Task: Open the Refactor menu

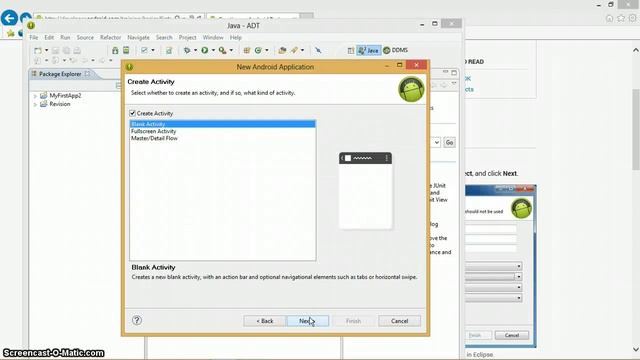Action: coord(110,37)
